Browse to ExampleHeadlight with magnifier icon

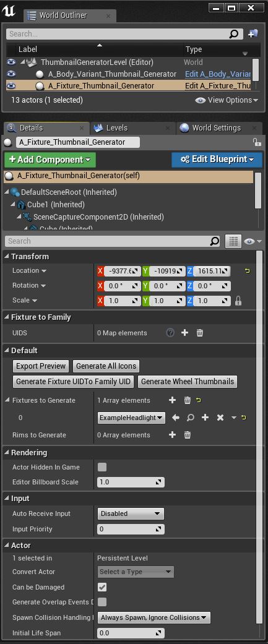tap(190, 418)
